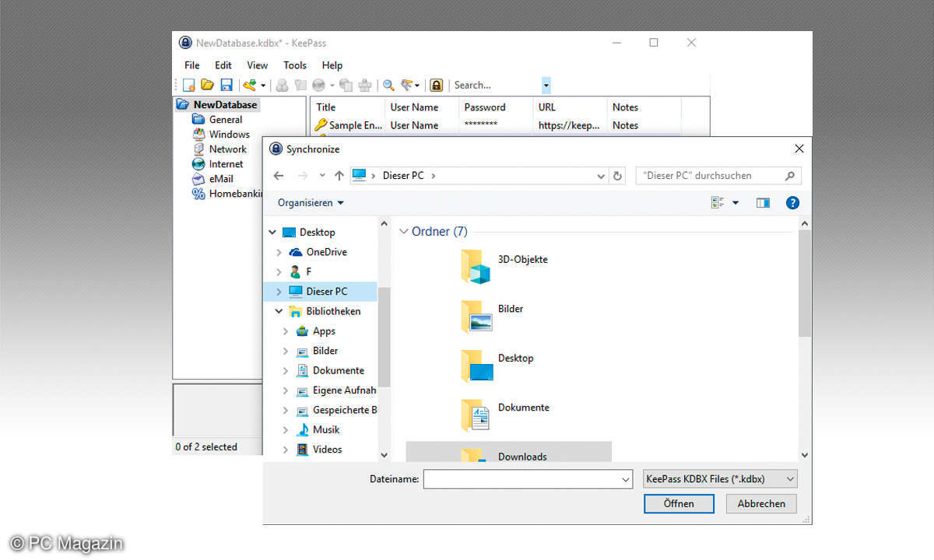Click the file list vertical scrollbar
The width and height of the screenshot is (934, 560).
pos(805,283)
